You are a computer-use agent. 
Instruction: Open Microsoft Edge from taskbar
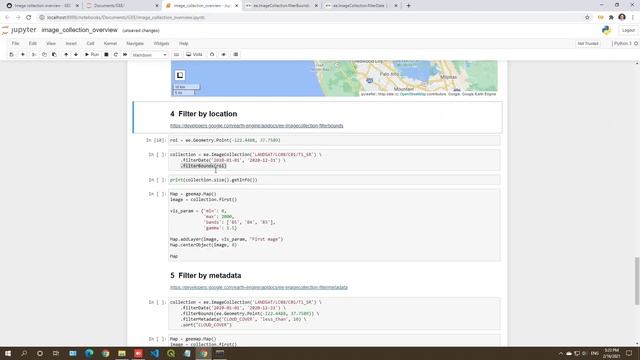[89, 353]
